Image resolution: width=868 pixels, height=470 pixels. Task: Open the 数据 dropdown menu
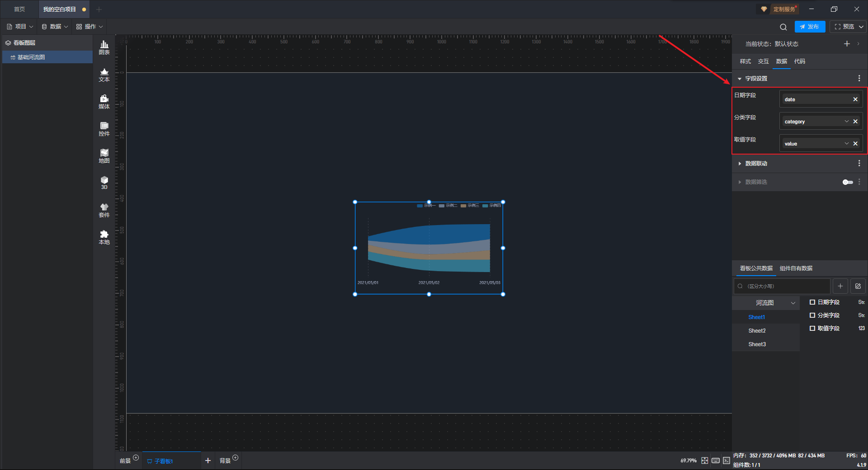(x=55, y=27)
